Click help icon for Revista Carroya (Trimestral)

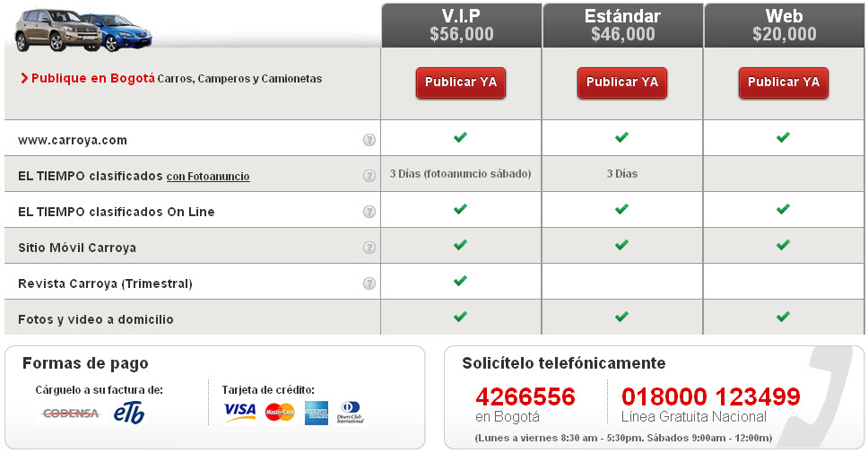[369, 283]
